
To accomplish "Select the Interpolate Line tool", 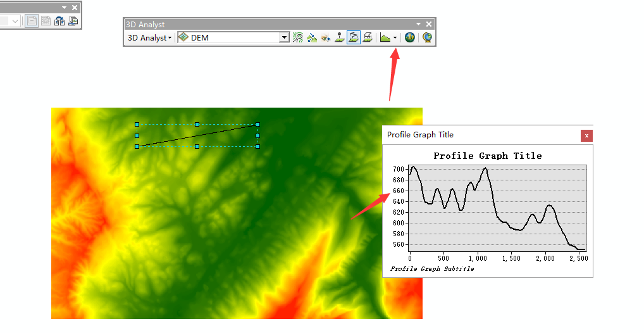I will pos(354,37).
